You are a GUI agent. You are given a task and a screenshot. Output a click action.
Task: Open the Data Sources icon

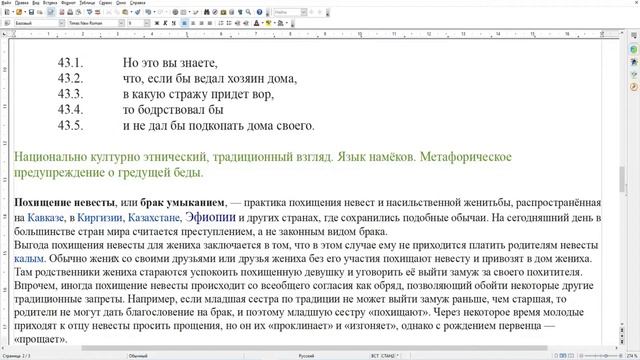pyautogui.click(x=231, y=12)
